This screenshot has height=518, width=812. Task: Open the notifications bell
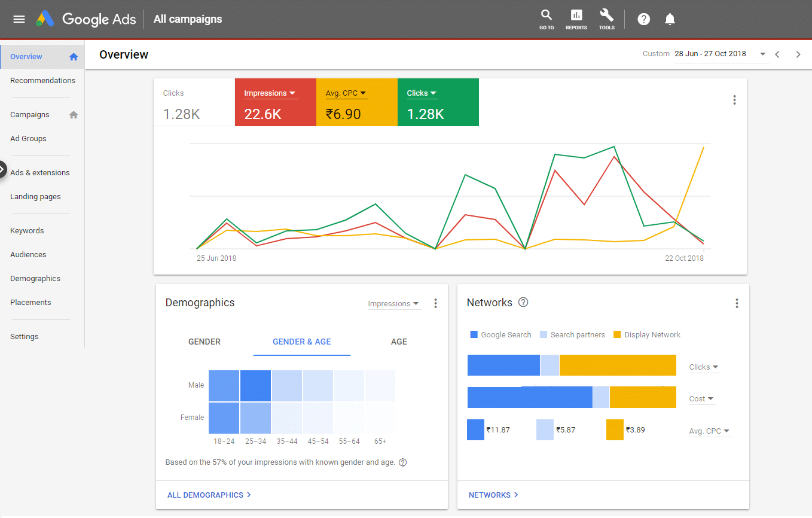670,19
